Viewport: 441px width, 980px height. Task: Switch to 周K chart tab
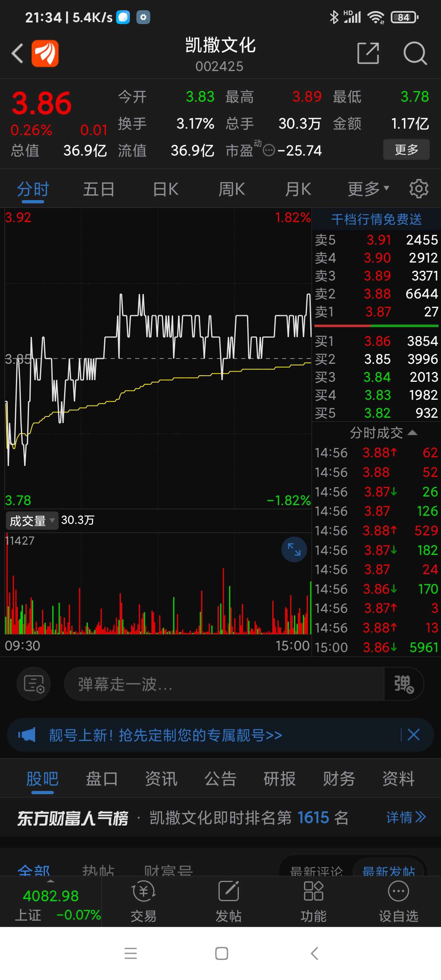pos(232,189)
